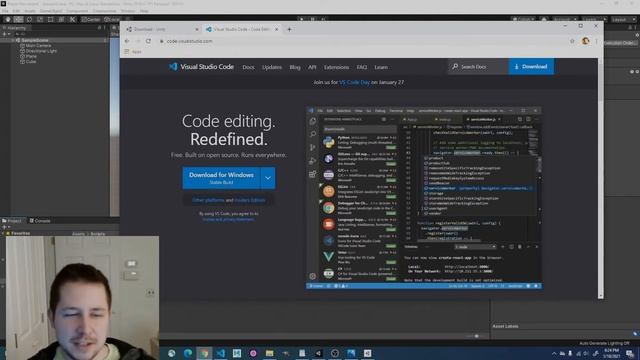The width and height of the screenshot is (640, 360).
Task: Click the Hierarchy add (+) dropdown
Action: coord(6,34)
